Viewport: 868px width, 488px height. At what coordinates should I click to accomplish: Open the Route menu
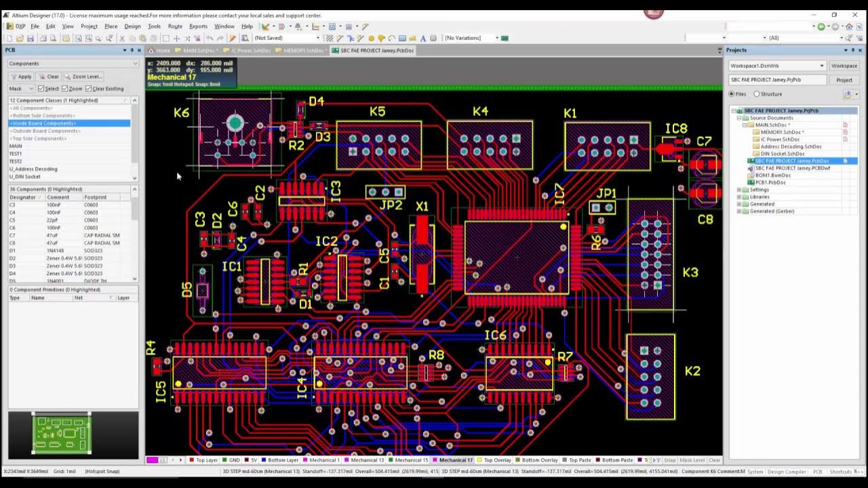click(175, 26)
